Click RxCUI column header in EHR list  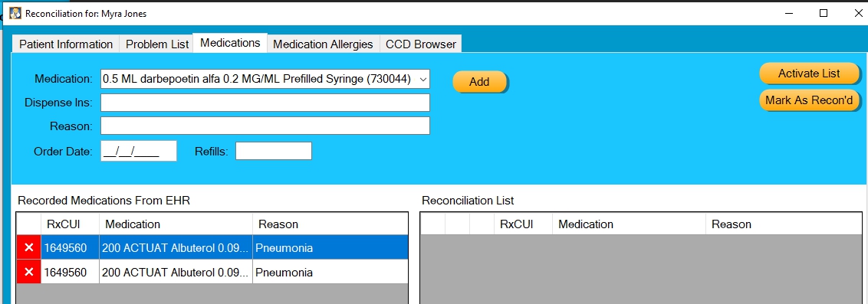[x=70, y=224]
